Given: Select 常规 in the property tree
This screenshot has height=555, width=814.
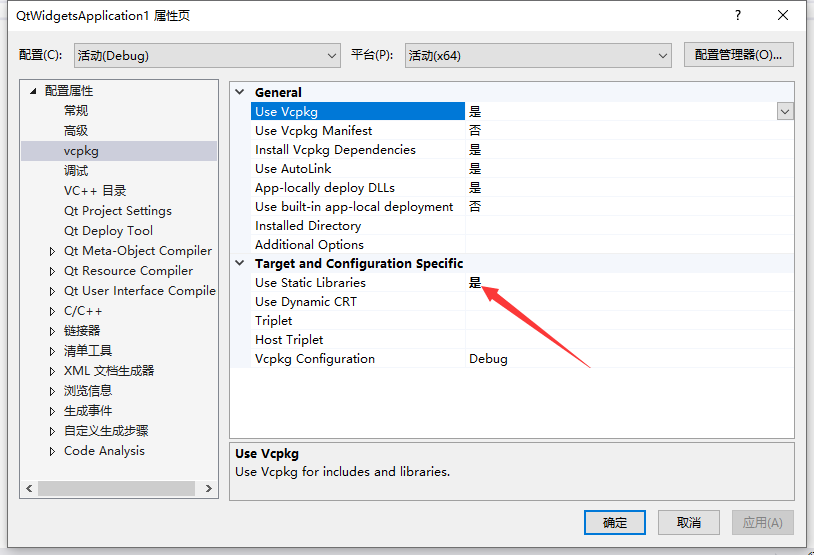Looking at the screenshot, I should [x=76, y=111].
